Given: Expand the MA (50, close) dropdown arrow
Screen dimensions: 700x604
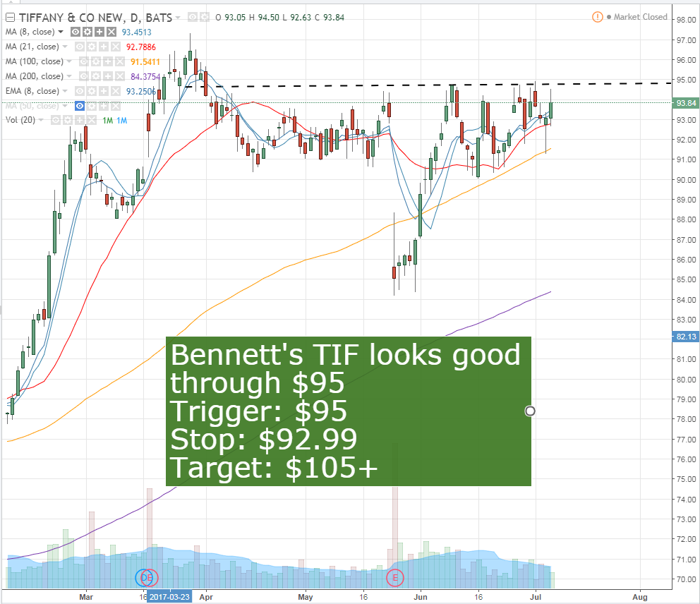Looking at the screenshot, I should (65, 106).
